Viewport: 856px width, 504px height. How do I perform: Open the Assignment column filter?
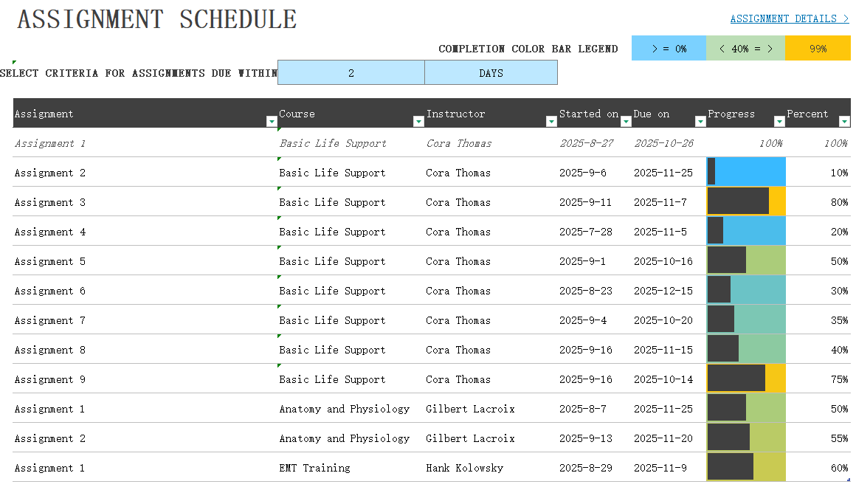point(271,120)
